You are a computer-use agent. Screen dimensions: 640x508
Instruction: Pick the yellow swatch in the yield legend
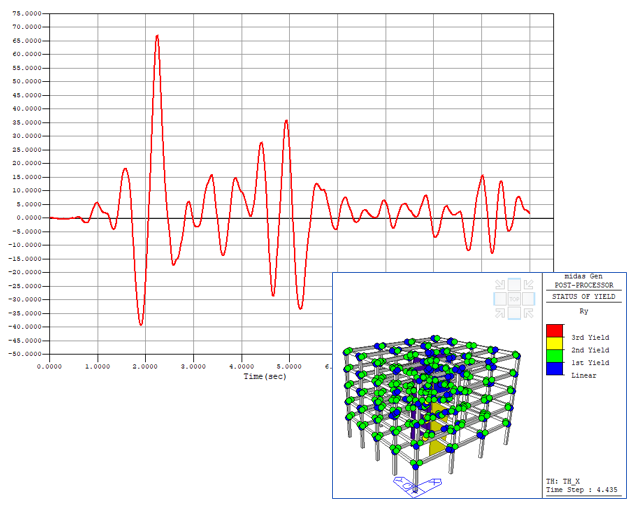[554, 343]
